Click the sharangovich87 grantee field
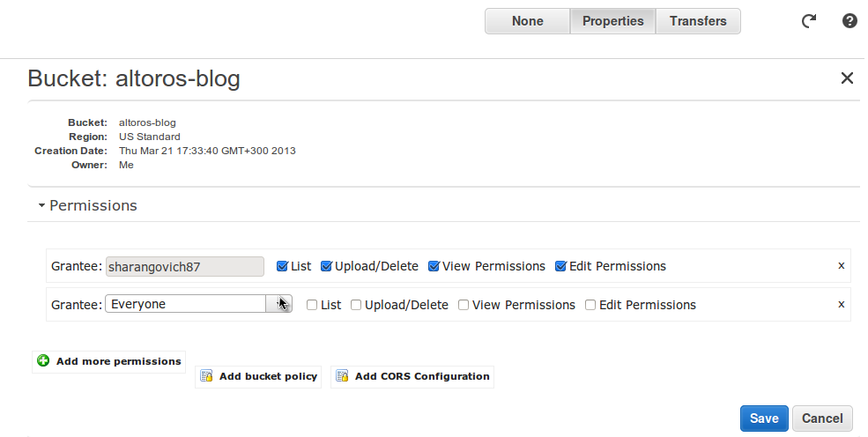Viewport: 868px width, 437px height. [x=185, y=267]
